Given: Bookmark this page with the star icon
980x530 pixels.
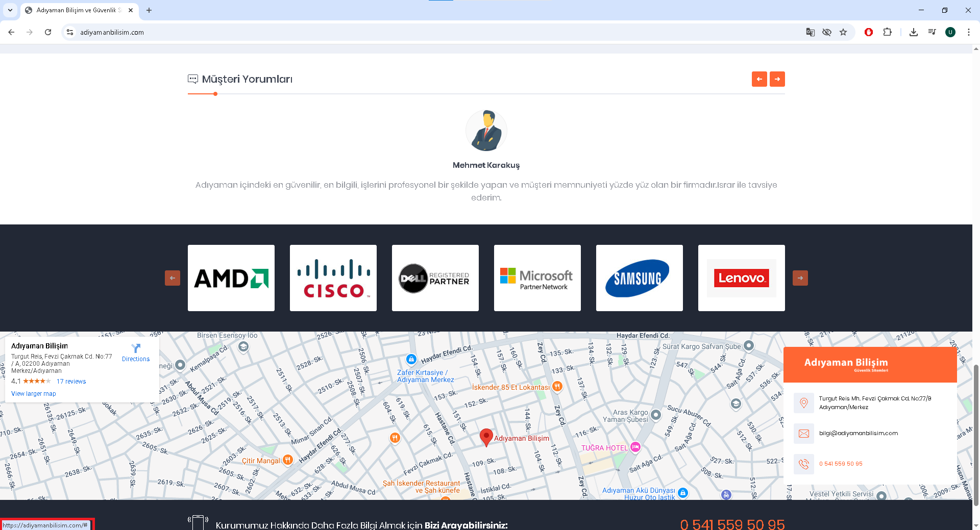Looking at the screenshot, I should click(843, 32).
